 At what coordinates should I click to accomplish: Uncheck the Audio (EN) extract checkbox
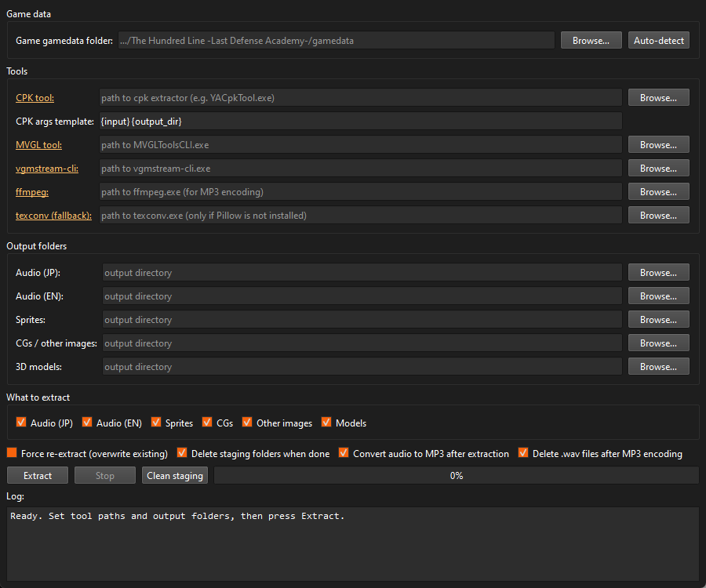click(x=87, y=422)
